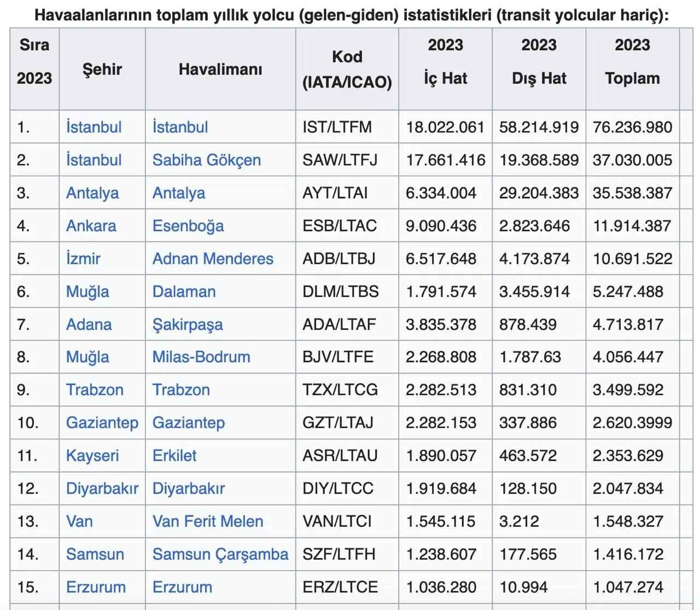
Task: Select the BJV/LTFE code cell
Action: [x=347, y=357]
